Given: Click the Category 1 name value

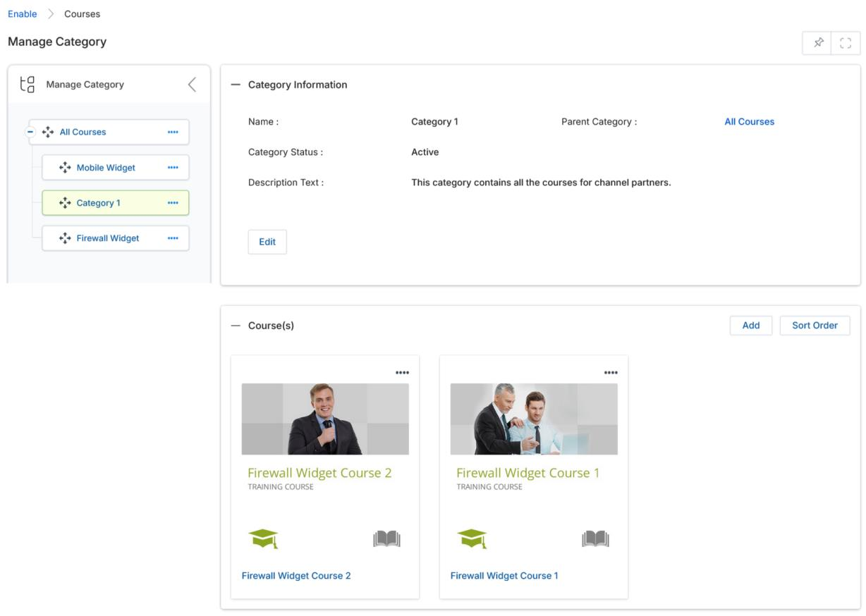Looking at the screenshot, I should pyautogui.click(x=434, y=122).
